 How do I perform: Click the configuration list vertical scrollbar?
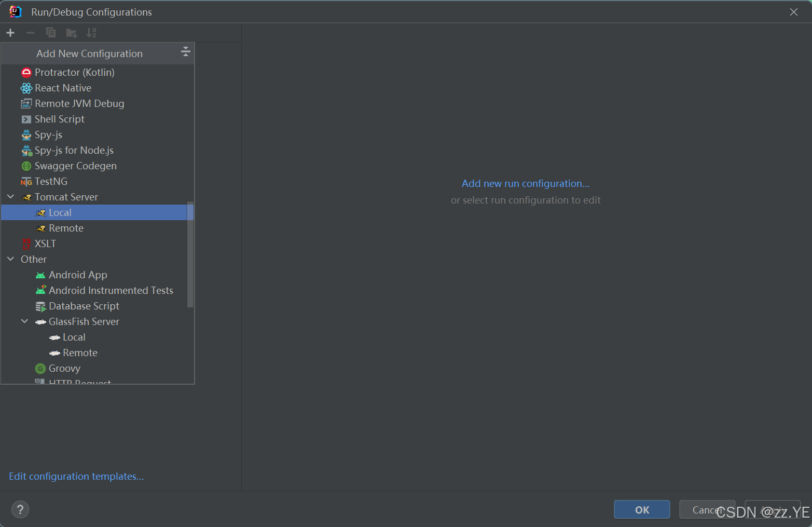coord(190,254)
